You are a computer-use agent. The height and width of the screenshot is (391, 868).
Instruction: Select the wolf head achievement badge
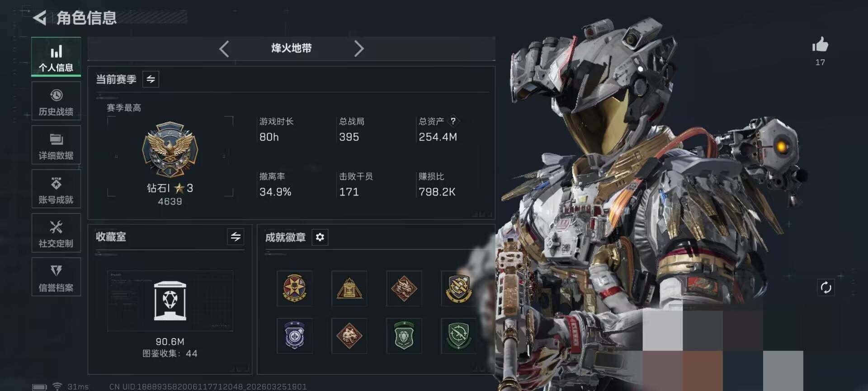(349, 336)
